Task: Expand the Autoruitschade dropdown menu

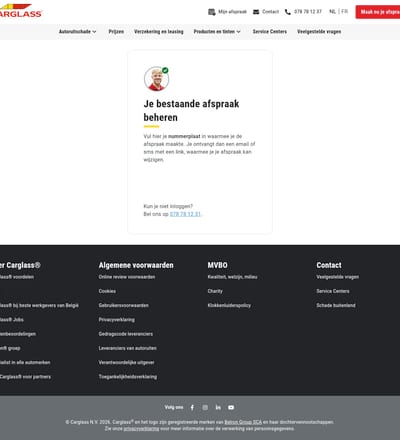Action: point(77,32)
